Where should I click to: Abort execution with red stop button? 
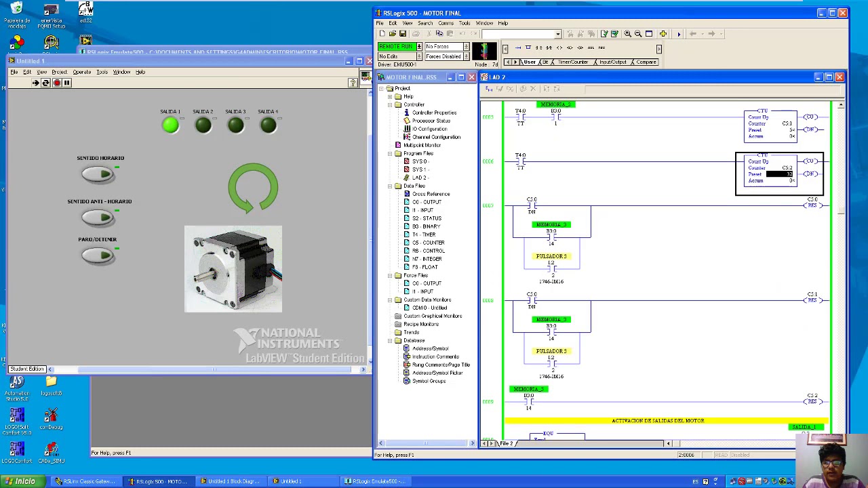tap(56, 83)
